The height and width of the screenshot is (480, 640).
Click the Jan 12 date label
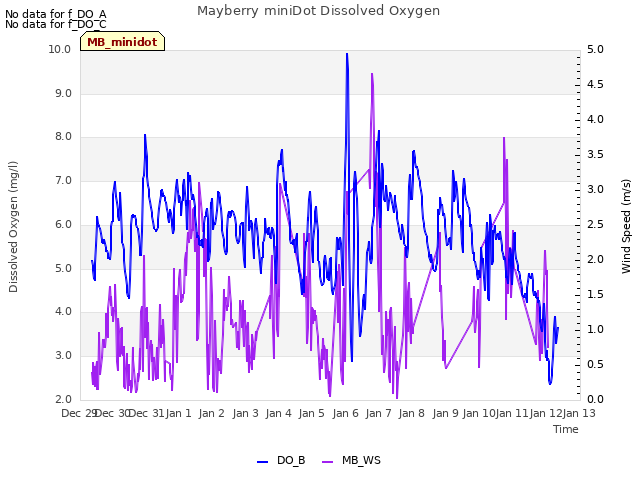[x=546, y=413]
